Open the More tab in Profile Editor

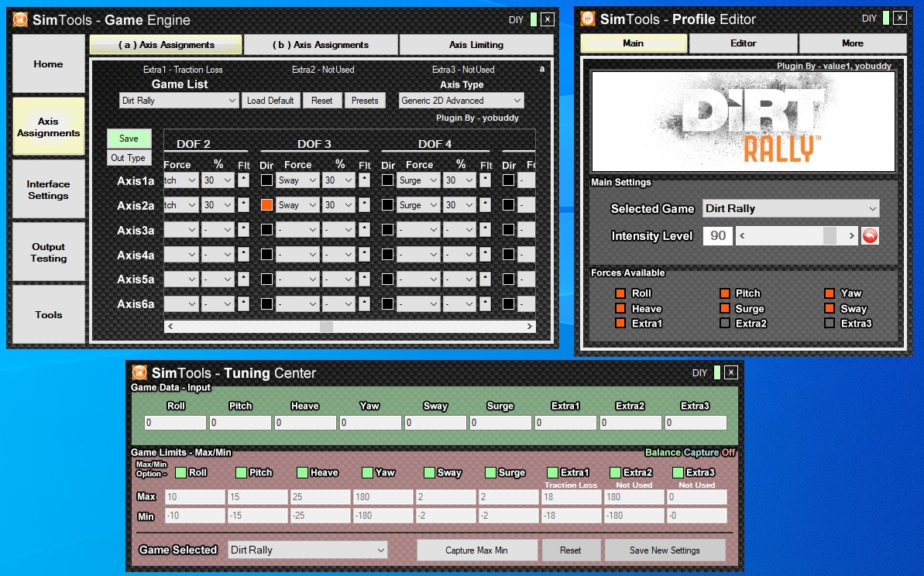coord(852,43)
